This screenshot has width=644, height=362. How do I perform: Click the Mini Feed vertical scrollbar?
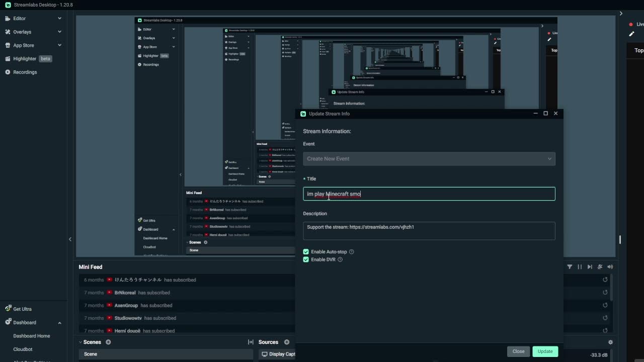click(612, 288)
